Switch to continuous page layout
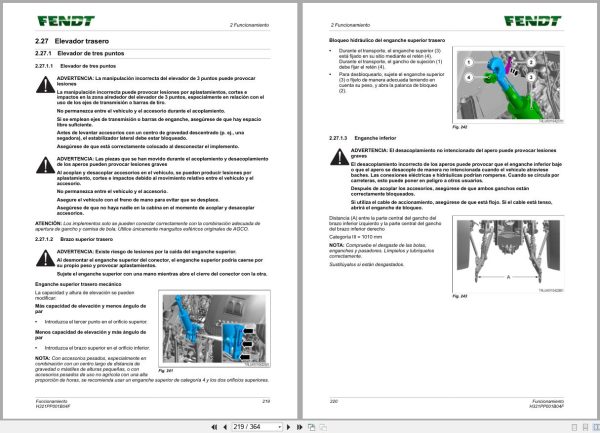Viewport: 600px width, 433px height. [585, 427]
